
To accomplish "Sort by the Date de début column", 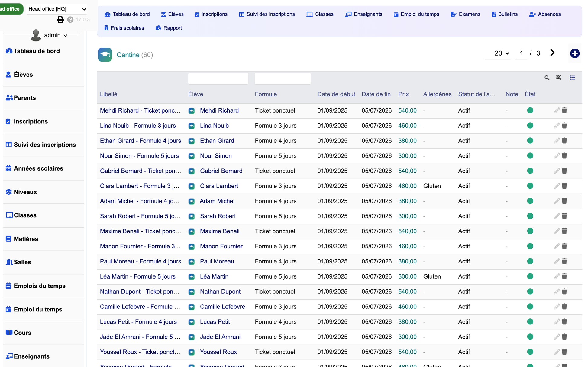I will (336, 94).
